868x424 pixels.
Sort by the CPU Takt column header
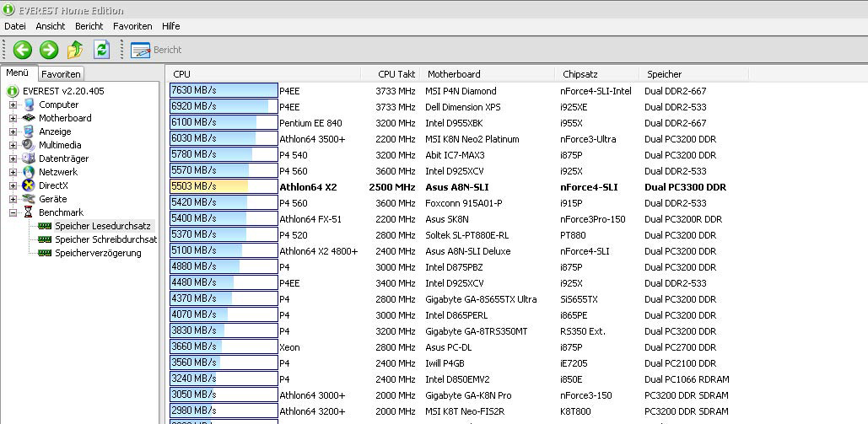point(391,74)
